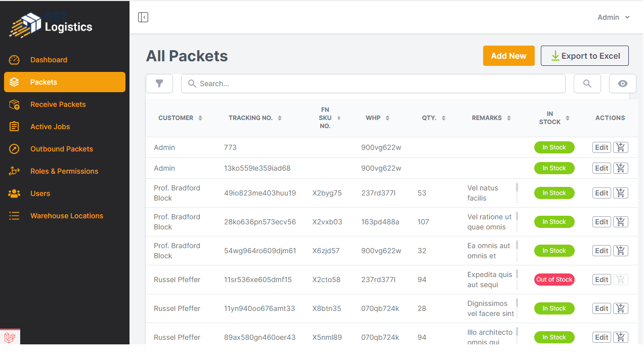This screenshot has width=644, height=355.
Task: Click the Roles & Permissions icon
Action: click(14, 171)
